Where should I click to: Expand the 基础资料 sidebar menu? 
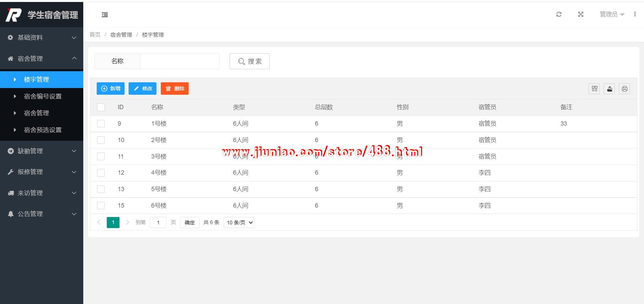coord(42,38)
